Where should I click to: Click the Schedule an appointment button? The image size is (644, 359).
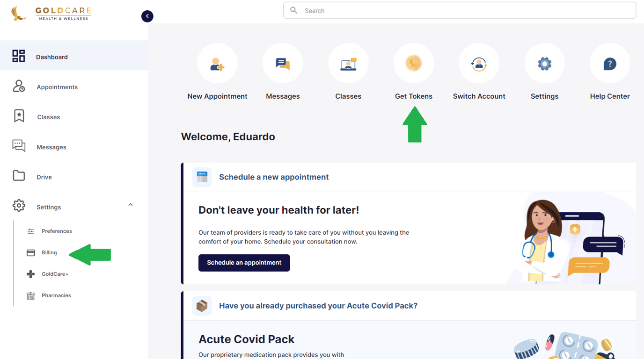click(x=244, y=263)
